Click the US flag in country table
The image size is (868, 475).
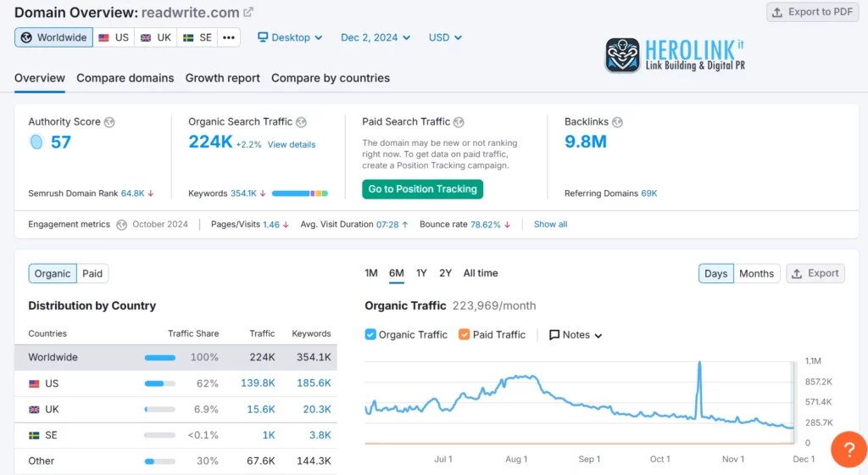[34, 383]
